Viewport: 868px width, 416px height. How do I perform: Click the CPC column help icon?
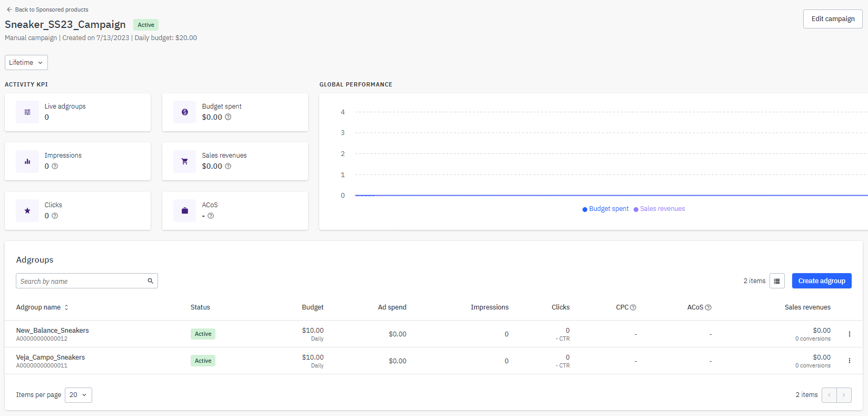[x=633, y=307]
